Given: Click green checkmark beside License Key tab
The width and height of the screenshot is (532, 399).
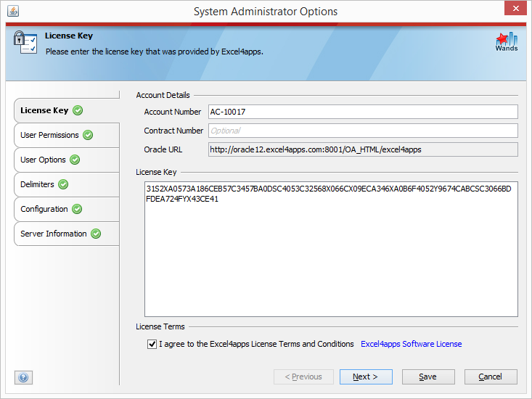Looking at the screenshot, I should pyautogui.click(x=78, y=110).
